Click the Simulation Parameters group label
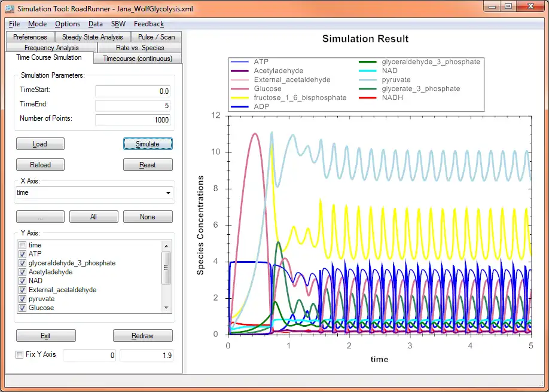Viewport: 549px width, 392px height. [53, 75]
